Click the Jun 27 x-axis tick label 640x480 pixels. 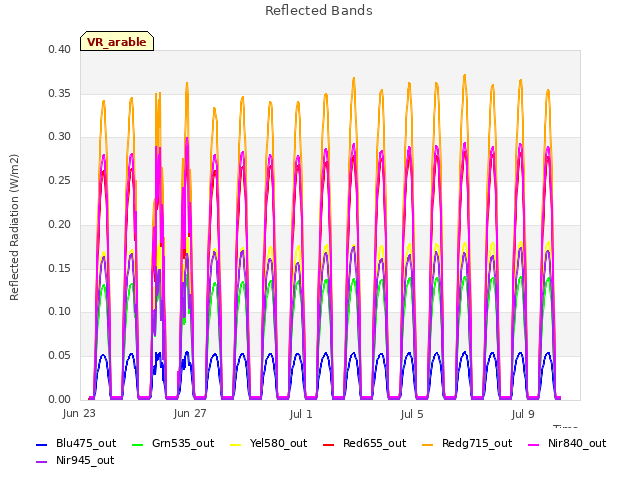[190, 413]
